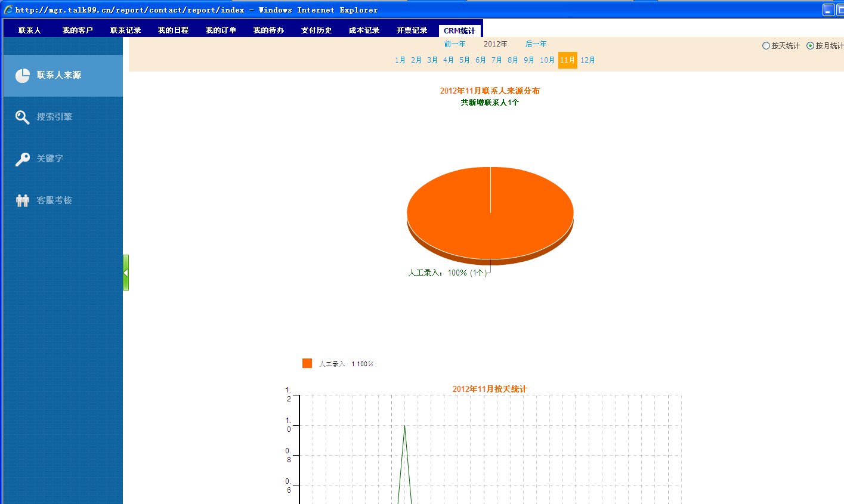Select month 10月
This screenshot has height=504, width=844.
click(x=547, y=60)
